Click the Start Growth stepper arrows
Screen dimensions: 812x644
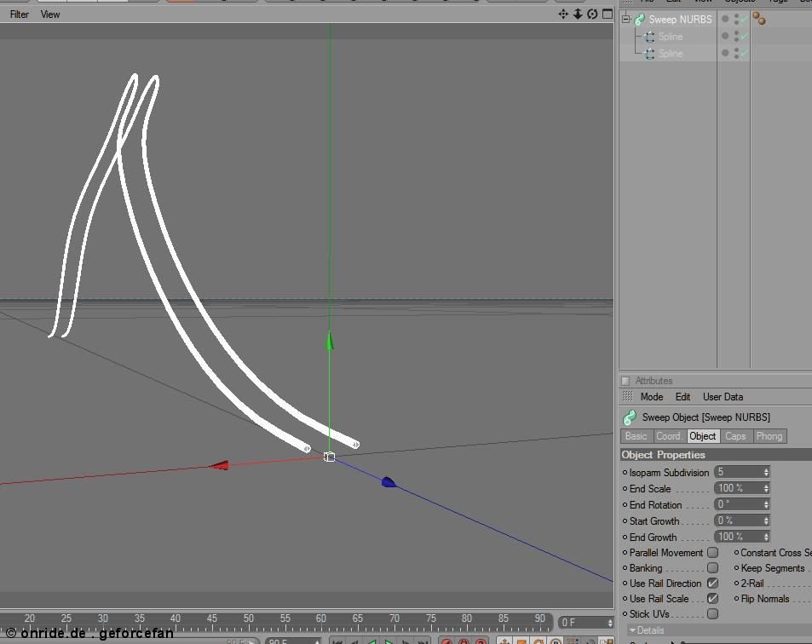tap(767, 520)
